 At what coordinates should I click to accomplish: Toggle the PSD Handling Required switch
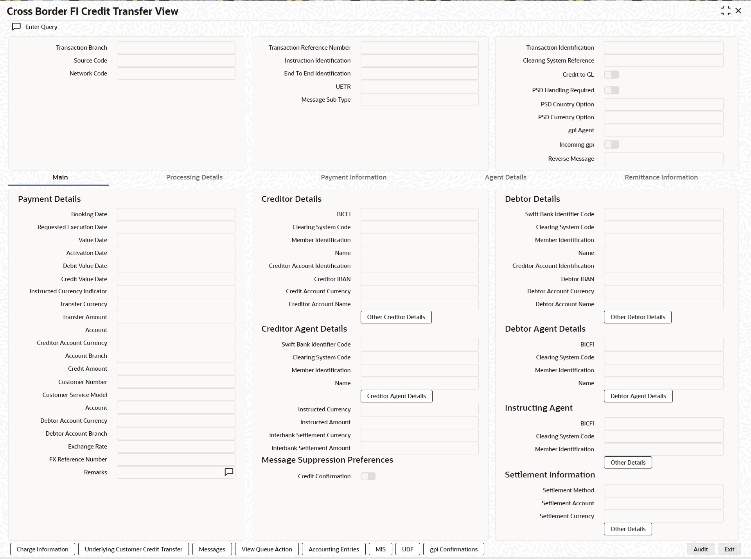(x=611, y=90)
